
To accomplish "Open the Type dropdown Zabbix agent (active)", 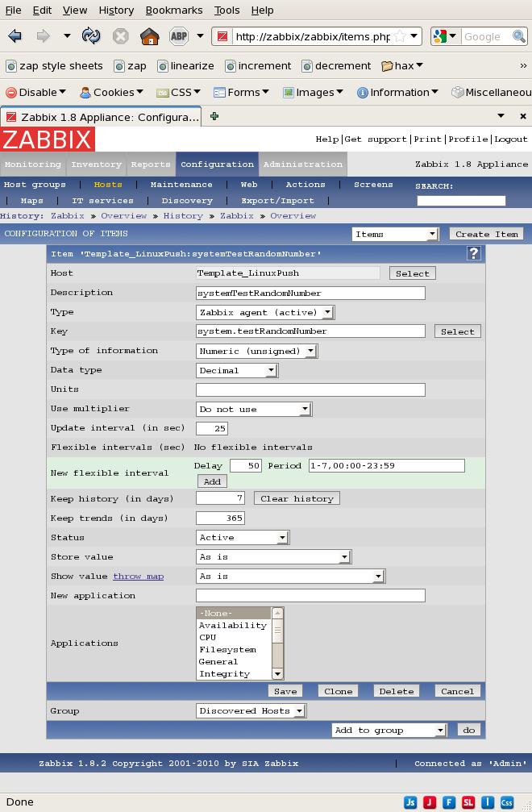I will pyautogui.click(x=265, y=312).
